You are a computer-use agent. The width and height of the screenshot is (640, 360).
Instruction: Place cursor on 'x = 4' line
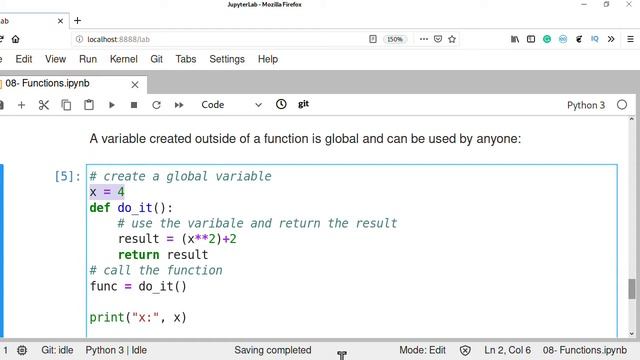click(x=107, y=192)
